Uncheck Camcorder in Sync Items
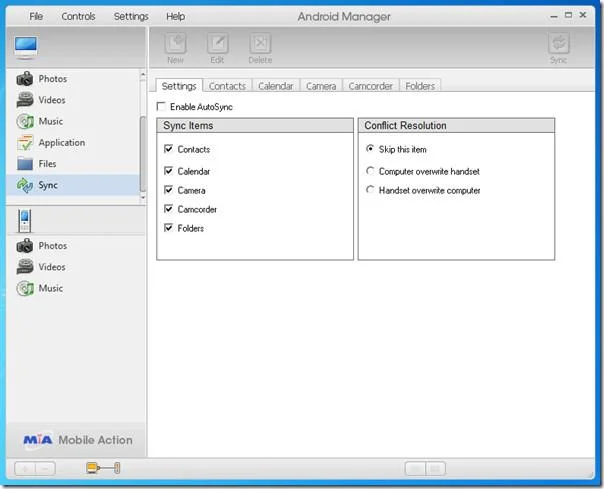Screen dimensions: 604x489 click(x=168, y=209)
